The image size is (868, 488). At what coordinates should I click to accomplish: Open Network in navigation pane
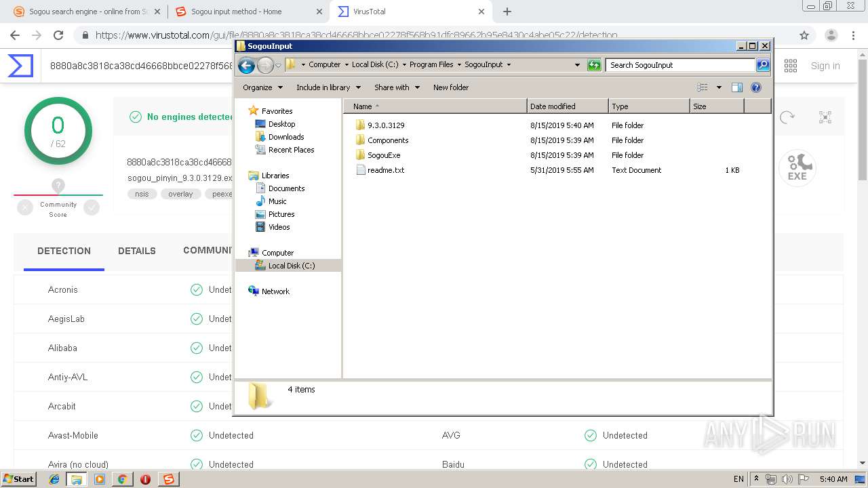[275, 291]
